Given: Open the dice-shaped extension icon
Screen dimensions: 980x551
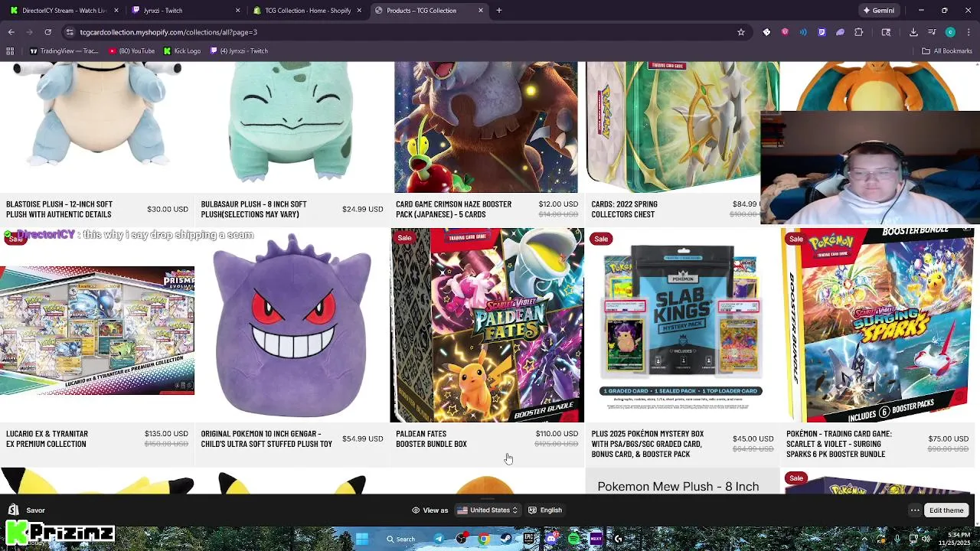Looking at the screenshot, I should [x=766, y=32].
